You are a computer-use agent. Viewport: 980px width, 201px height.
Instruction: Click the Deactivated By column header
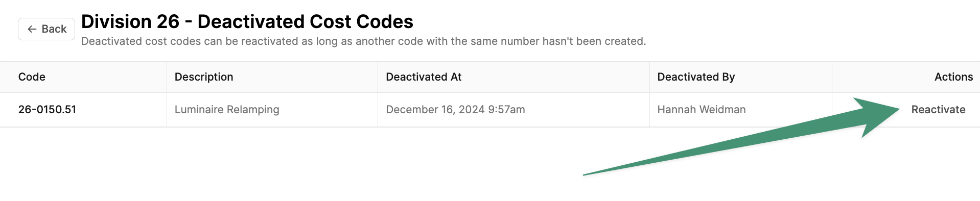point(696,77)
